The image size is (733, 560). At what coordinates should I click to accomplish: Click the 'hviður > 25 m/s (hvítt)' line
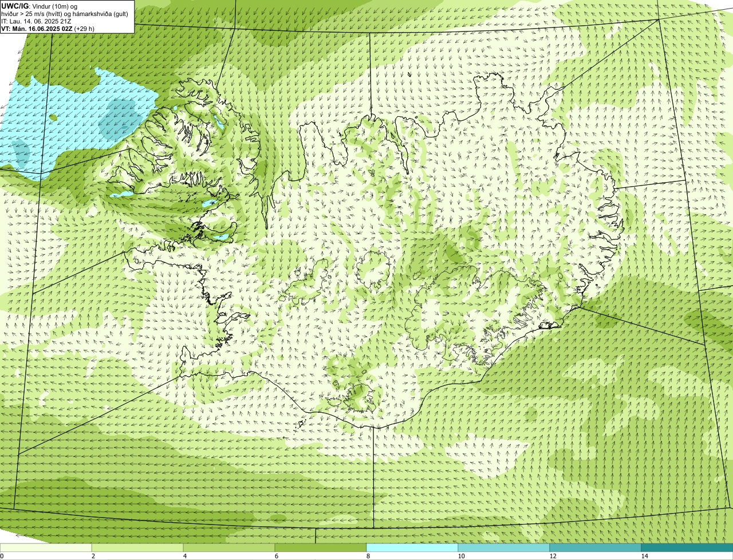(64, 14)
